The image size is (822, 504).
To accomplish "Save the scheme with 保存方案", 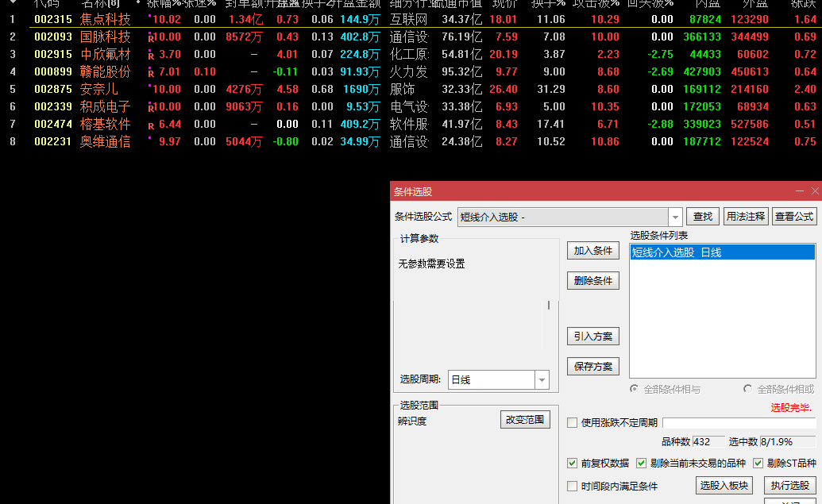I will (592, 367).
